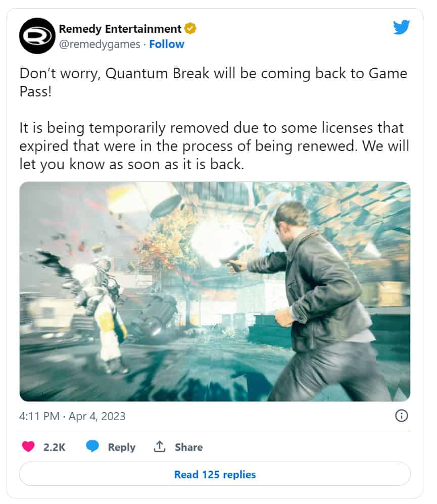Click the blue reply bubble icon
This screenshot has width=437, height=504.
[x=92, y=447]
